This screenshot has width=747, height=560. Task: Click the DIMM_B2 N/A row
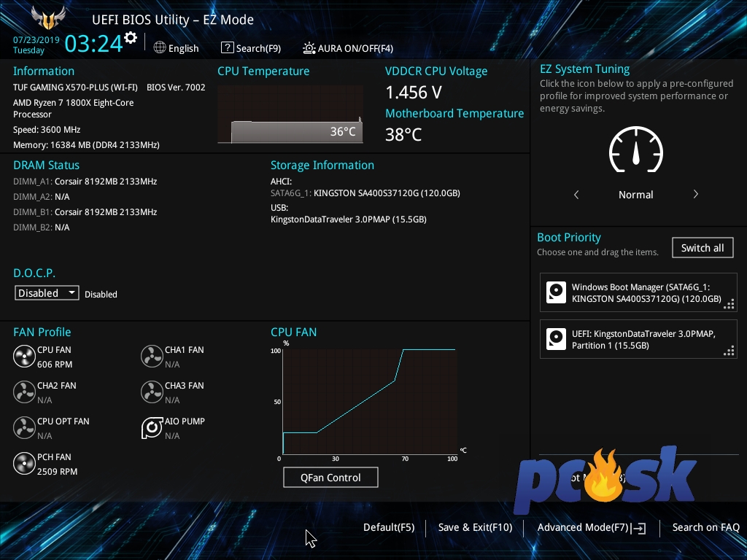tap(42, 227)
